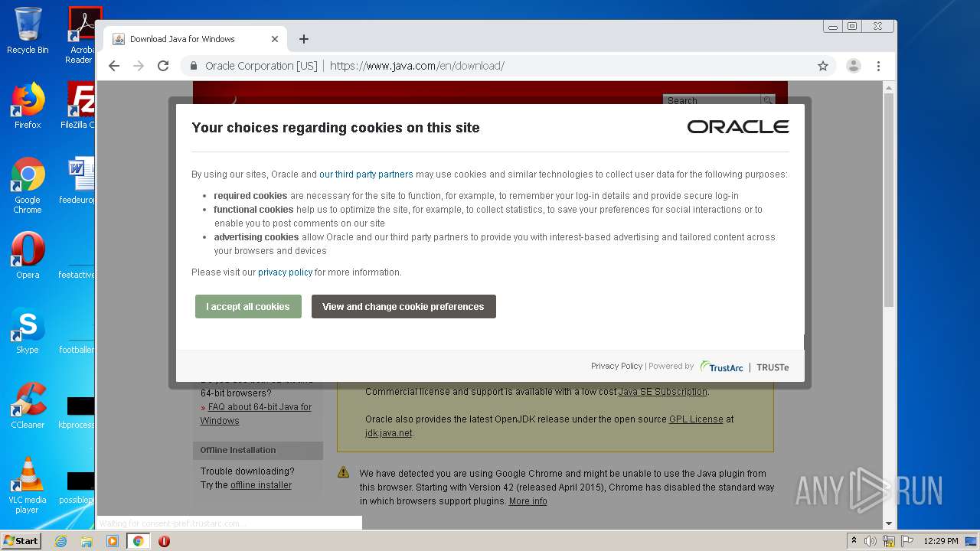Open FAQ about 64-bit Java link
Image resolution: width=980 pixels, height=551 pixels.
coord(256,414)
